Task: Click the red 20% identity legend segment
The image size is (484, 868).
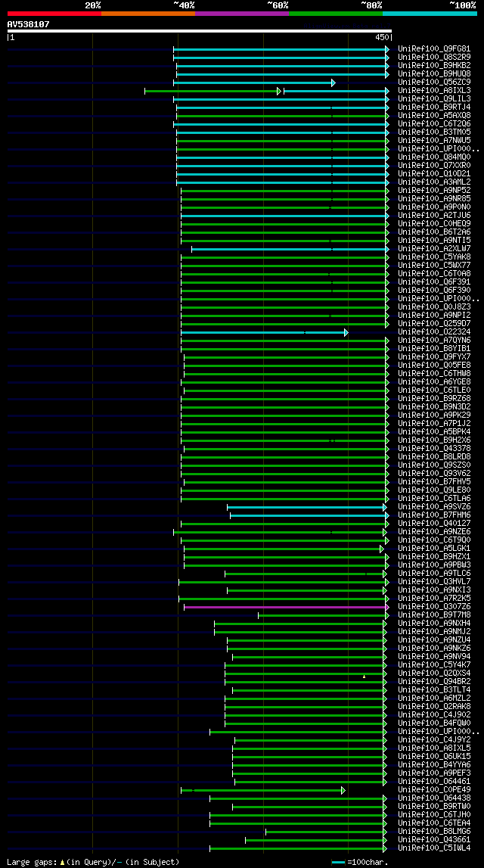Action: pyautogui.click(x=54, y=14)
